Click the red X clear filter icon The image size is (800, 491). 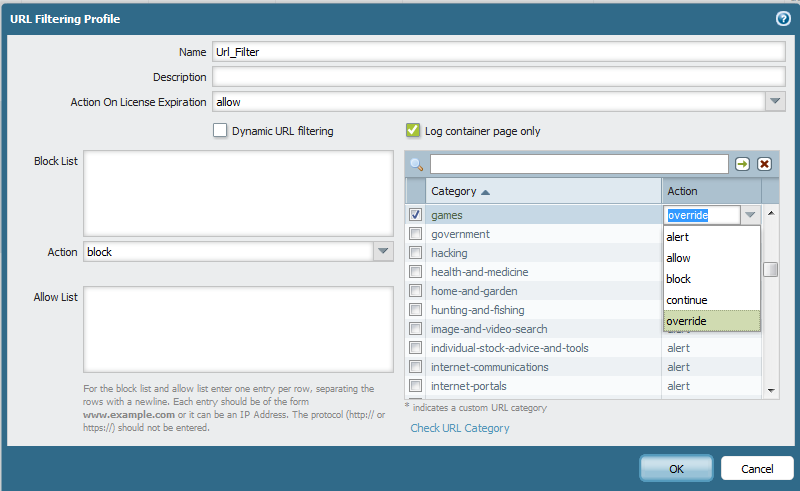[x=764, y=164]
